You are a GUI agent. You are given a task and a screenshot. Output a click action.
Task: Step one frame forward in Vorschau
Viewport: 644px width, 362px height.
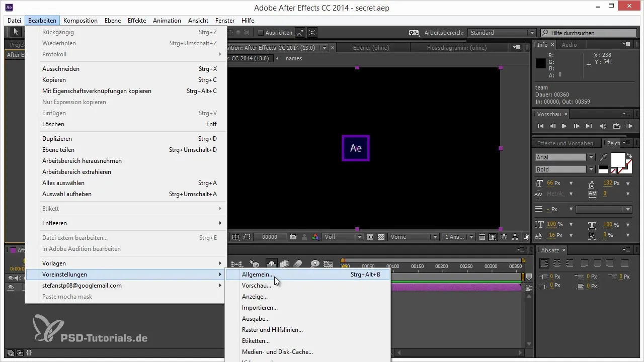577,126
